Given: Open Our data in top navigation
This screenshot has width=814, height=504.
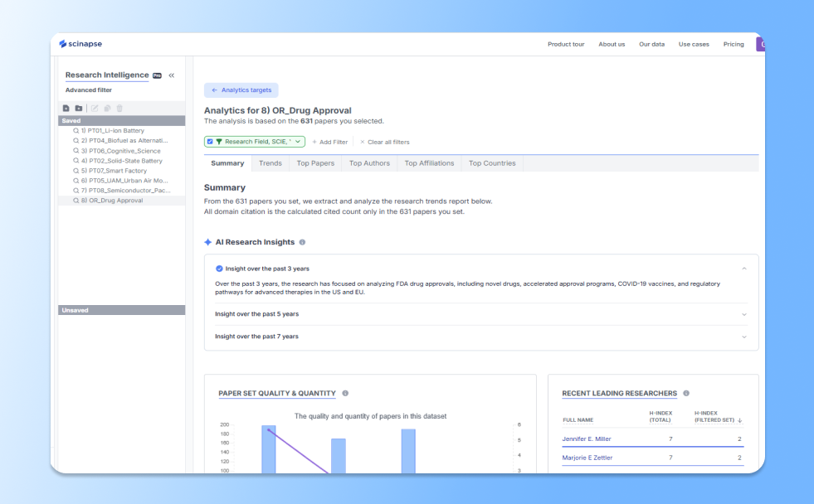Looking at the screenshot, I should [651, 45].
